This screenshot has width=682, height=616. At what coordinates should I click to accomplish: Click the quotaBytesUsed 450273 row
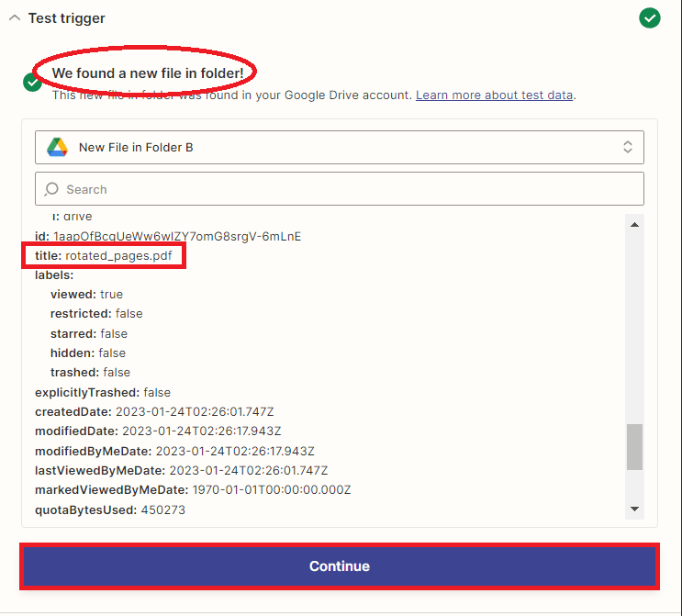110,510
